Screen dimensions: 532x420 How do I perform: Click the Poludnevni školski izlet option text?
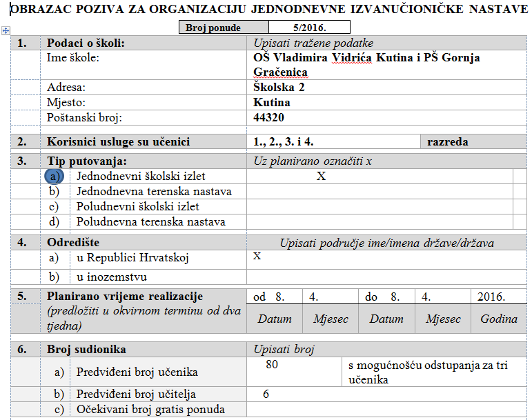(x=137, y=206)
